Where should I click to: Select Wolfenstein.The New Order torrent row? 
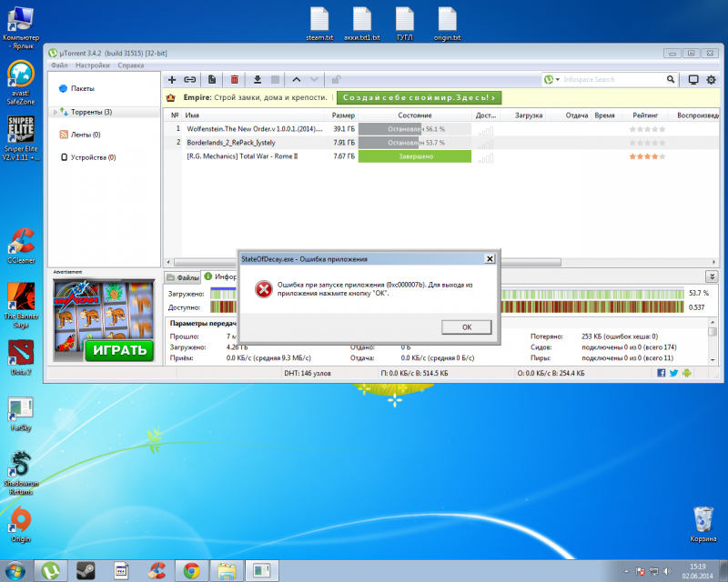(441, 129)
